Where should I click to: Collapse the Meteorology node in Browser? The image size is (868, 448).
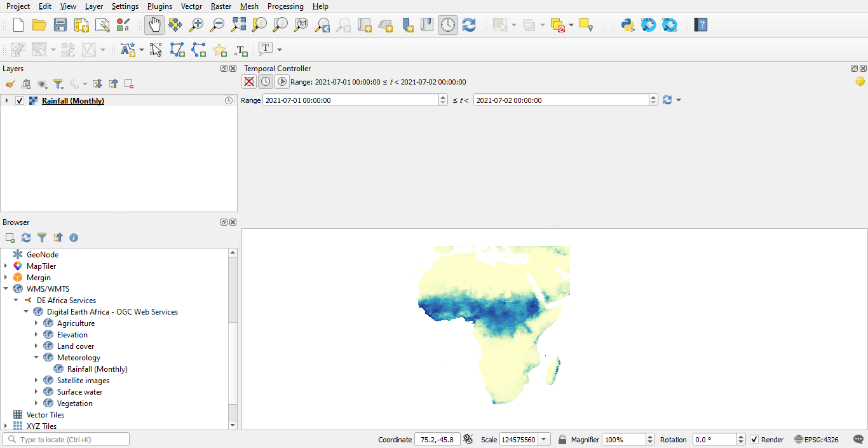36,358
